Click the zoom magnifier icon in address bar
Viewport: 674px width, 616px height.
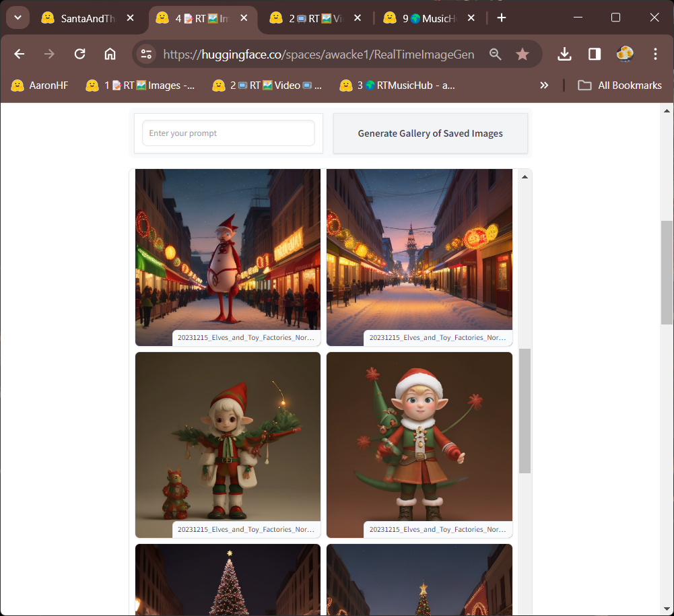(496, 55)
